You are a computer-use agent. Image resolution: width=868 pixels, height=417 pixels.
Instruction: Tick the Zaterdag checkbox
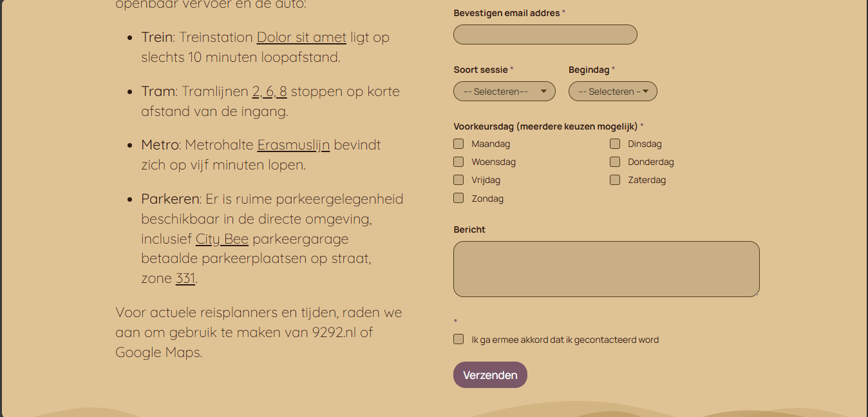click(615, 180)
